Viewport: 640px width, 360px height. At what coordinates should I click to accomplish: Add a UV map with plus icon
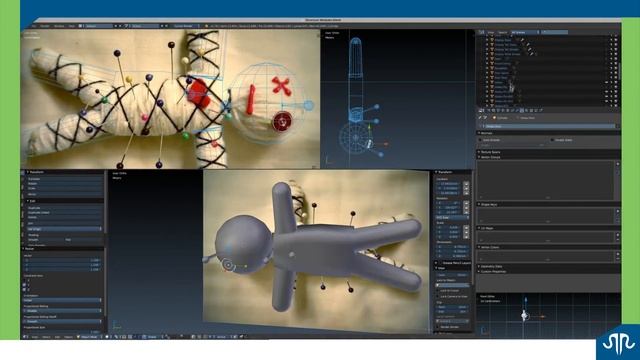[618, 235]
